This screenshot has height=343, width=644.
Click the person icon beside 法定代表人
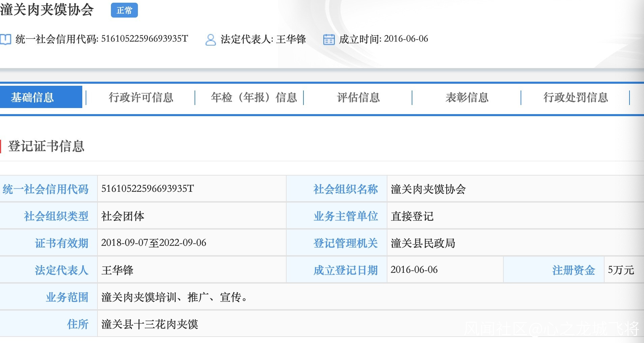point(210,39)
